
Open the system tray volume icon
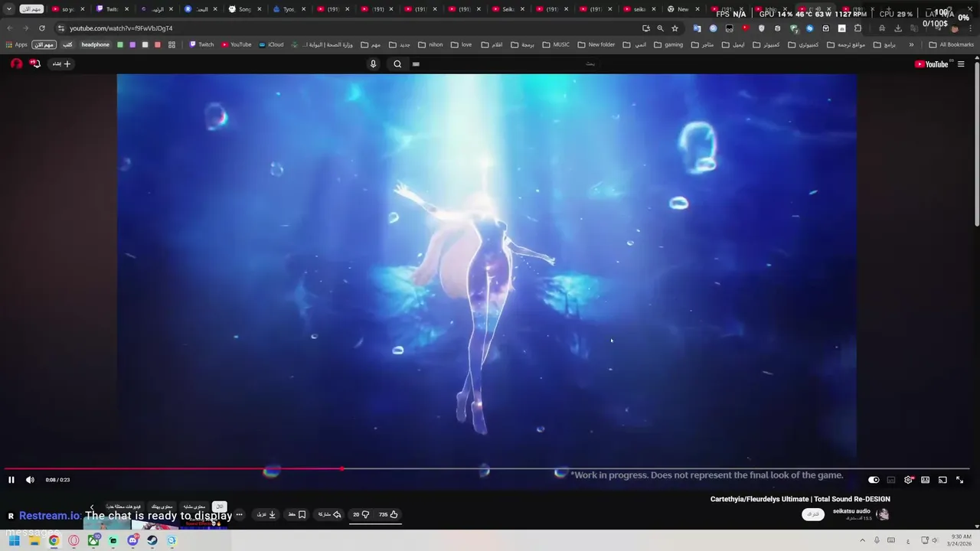click(x=935, y=540)
